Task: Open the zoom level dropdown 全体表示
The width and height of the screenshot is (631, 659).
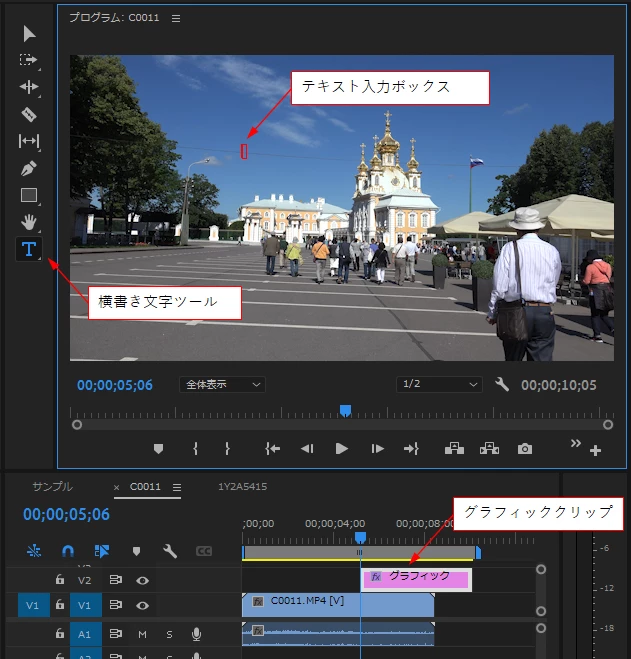Action: coord(222,385)
